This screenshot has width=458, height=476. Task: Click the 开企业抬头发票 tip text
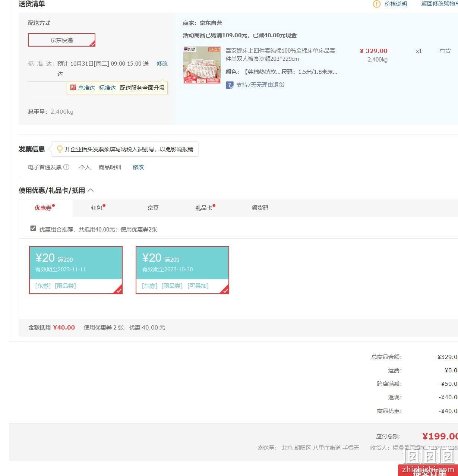click(129, 149)
